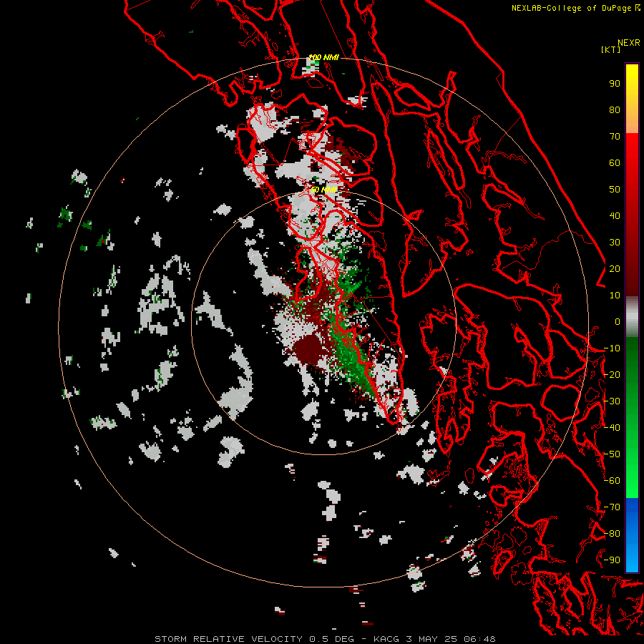Screen dimensions: 644x644
Task: Click the STORM RELATIVE VELOCITY product title text
Action: coord(229,639)
